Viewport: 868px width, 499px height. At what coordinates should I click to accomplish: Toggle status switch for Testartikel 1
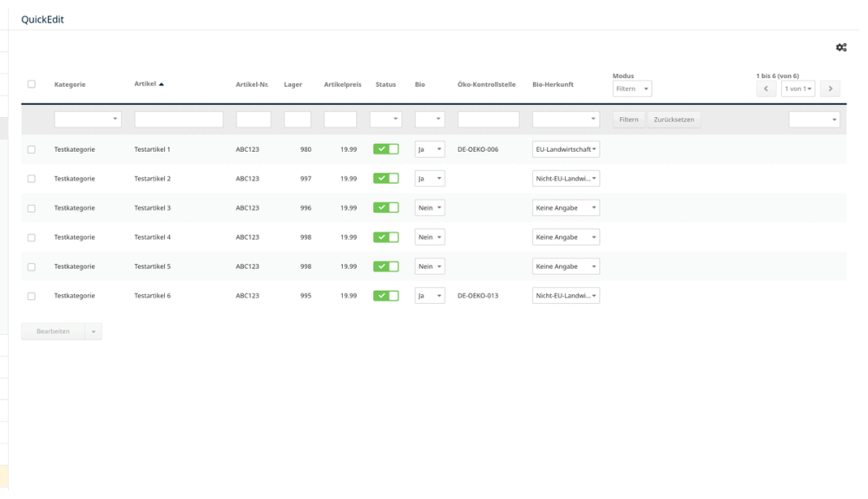(386, 148)
